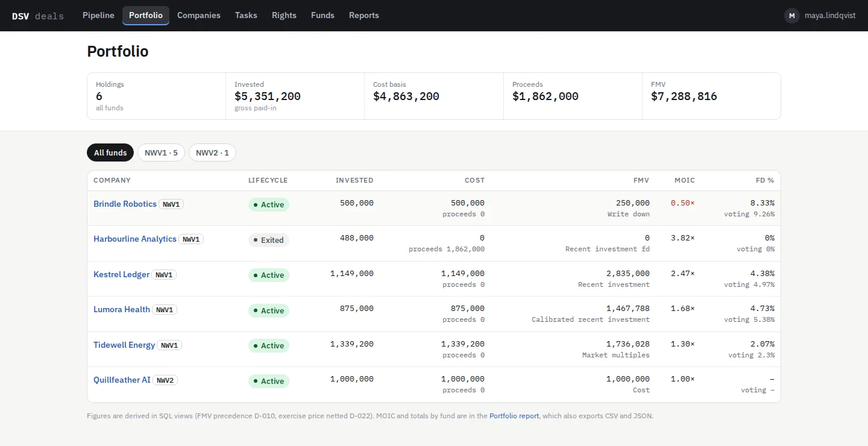Click the M user avatar icon
Image resolution: width=868 pixels, height=446 pixels.
point(792,16)
